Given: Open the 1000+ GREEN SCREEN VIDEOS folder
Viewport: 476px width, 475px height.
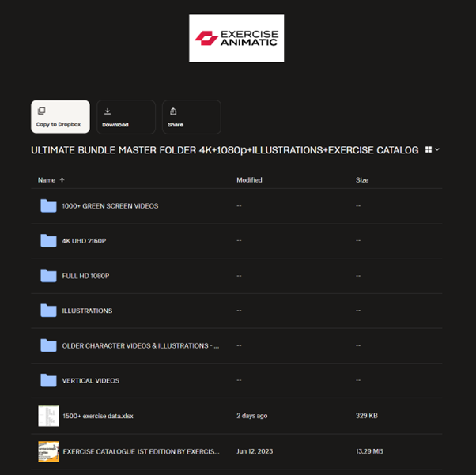Looking at the screenshot, I should pyautogui.click(x=110, y=206).
